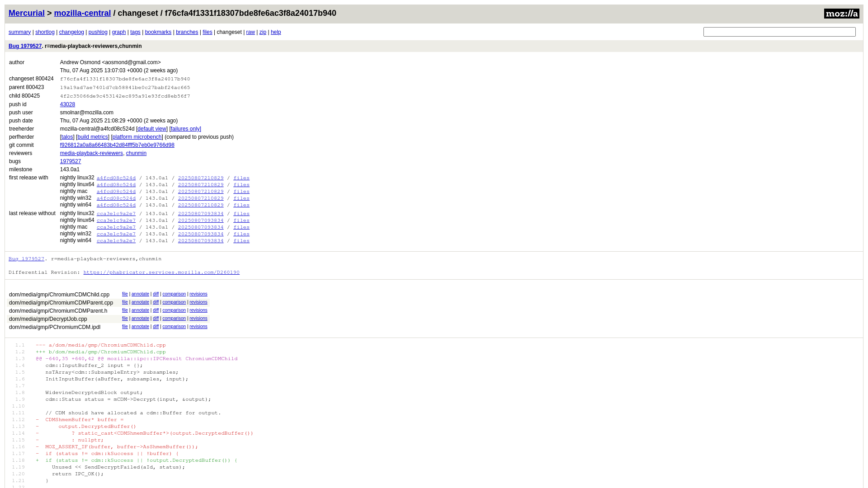Open the changelog view
Viewport: 868px width, 488px height.
(71, 32)
